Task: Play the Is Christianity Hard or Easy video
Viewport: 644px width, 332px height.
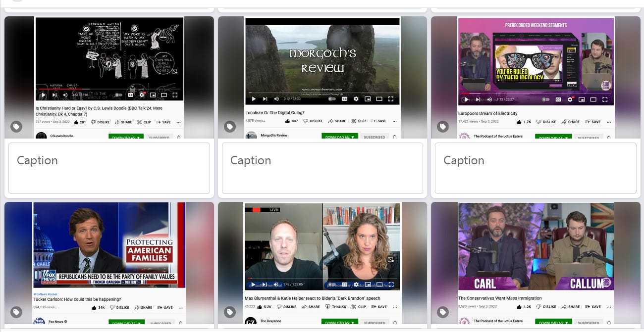Action: (x=44, y=95)
